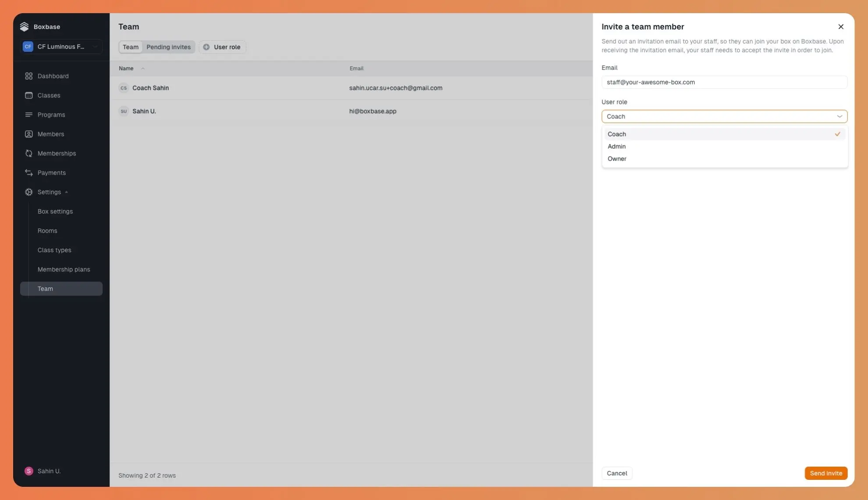Click the Programs list icon

pyautogui.click(x=29, y=114)
